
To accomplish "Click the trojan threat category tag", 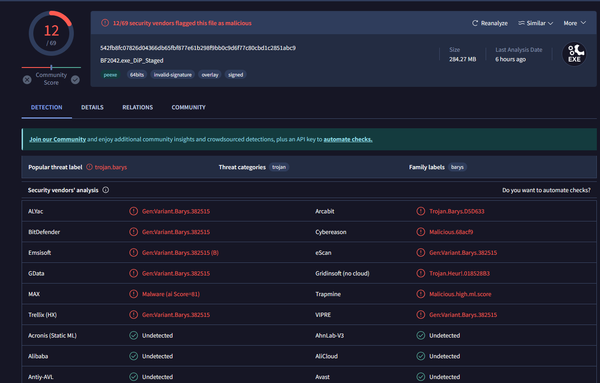I will (279, 167).
